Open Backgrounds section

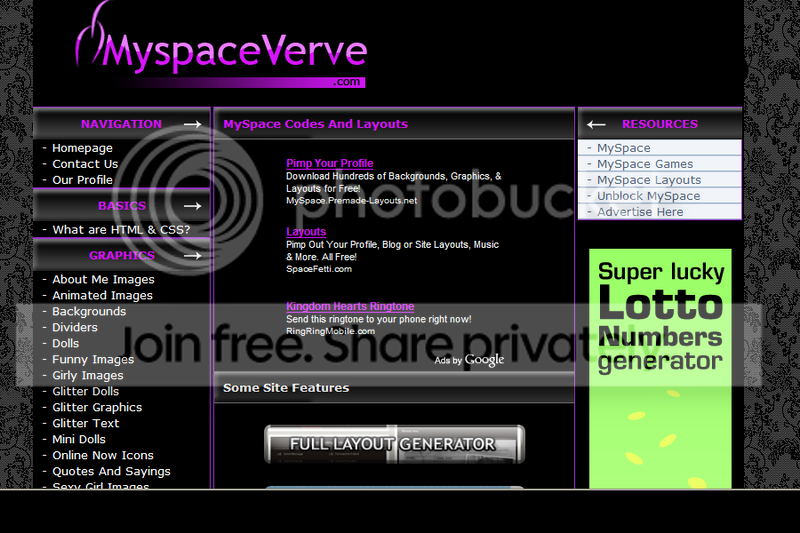coord(89,311)
